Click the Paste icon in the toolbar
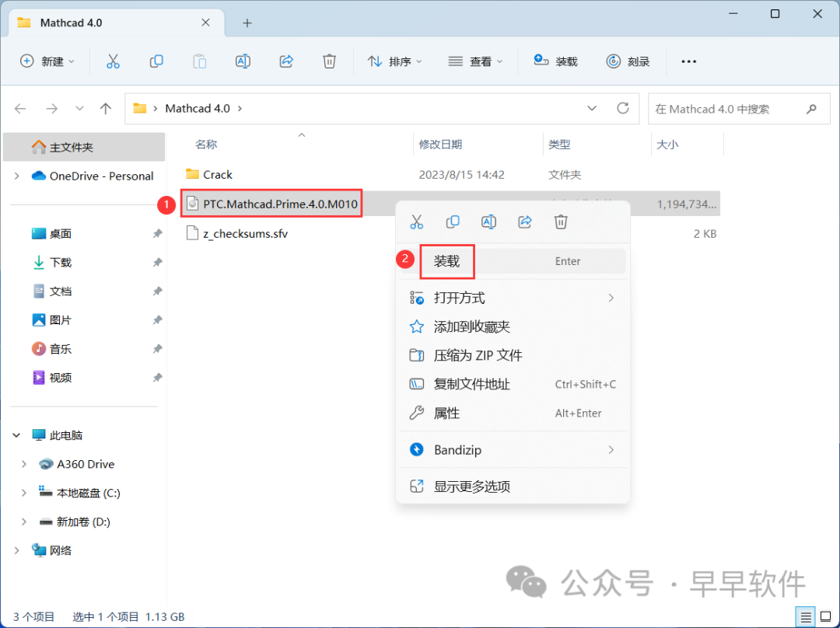 (x=199, y=61)
